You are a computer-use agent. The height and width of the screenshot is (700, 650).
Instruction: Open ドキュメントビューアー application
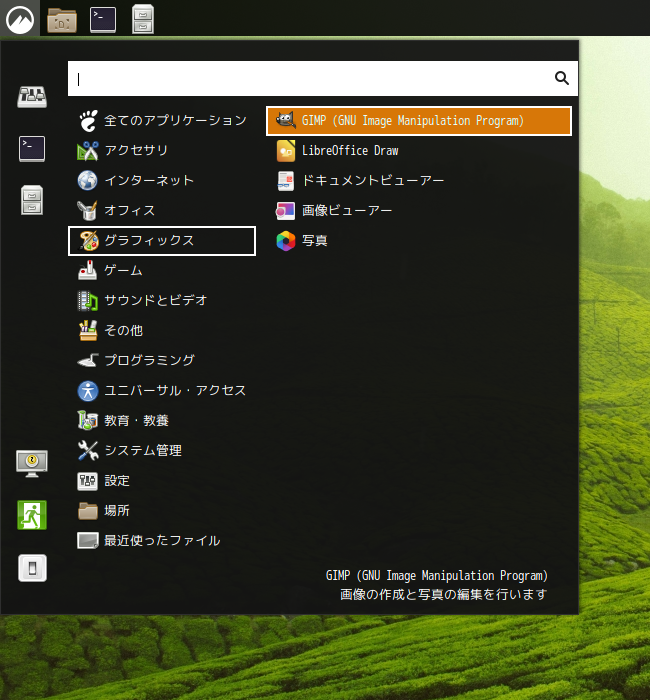(419, 180)
